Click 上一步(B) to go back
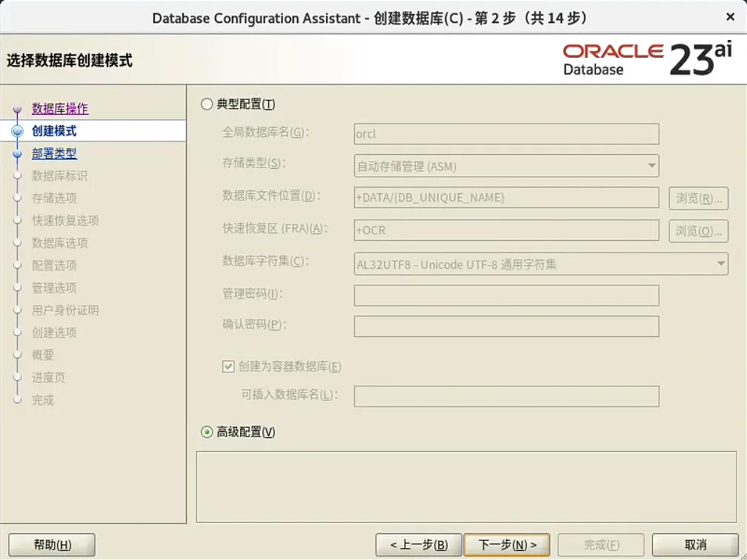The height and width of the screenshot is (560, 747). (x=419, y=544)
